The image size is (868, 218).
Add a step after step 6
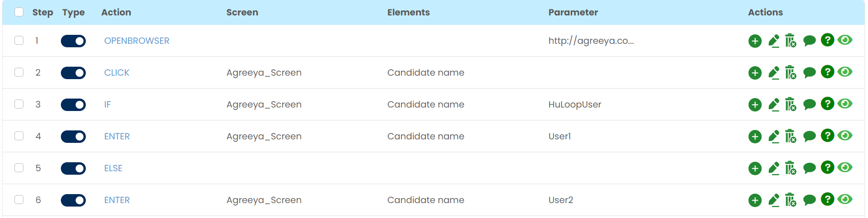tap(755, 200)
